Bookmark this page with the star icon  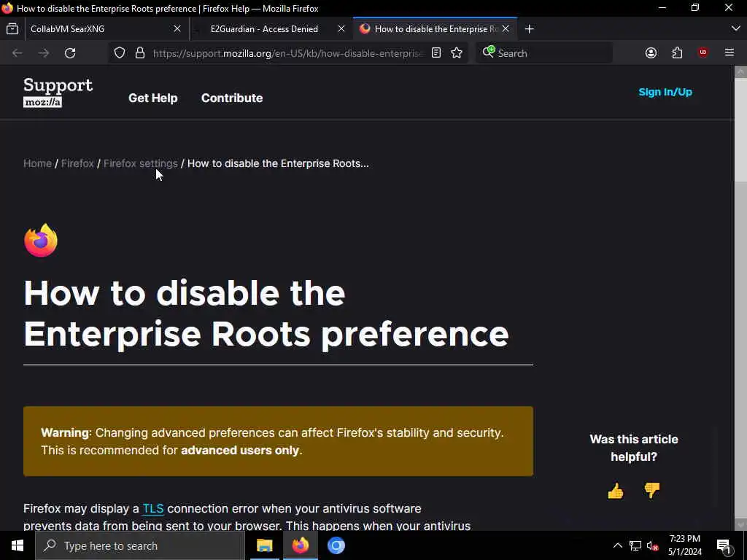click(457, 52)
